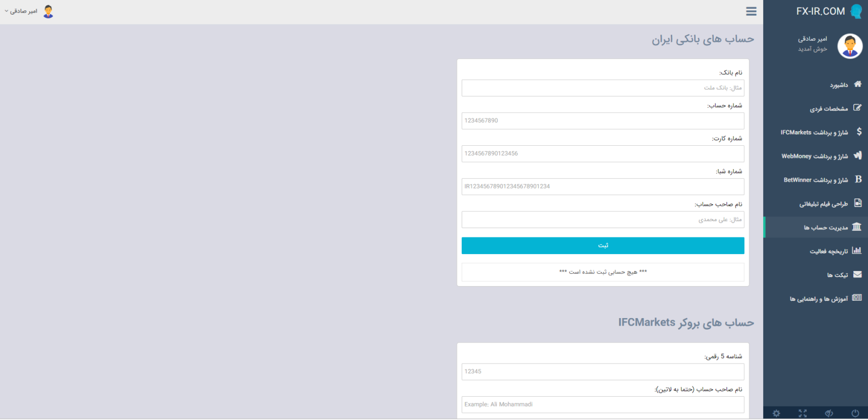Click the bank building icon in the sidebar
Screen dimensions: 868x420
click(857, 227)
